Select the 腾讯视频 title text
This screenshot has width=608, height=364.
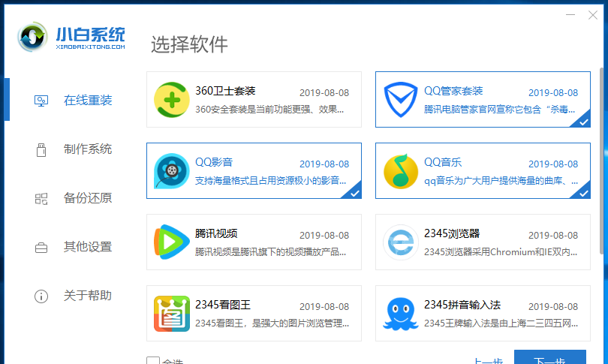[x=216, y=233]
